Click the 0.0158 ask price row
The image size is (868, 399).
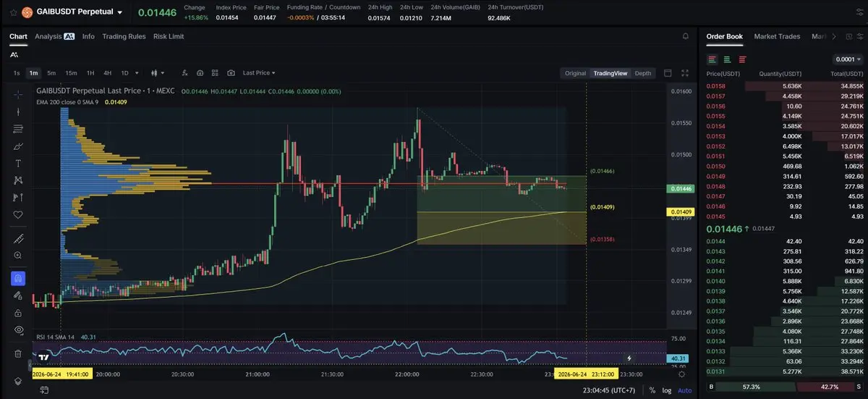click(x=785, y=86)
